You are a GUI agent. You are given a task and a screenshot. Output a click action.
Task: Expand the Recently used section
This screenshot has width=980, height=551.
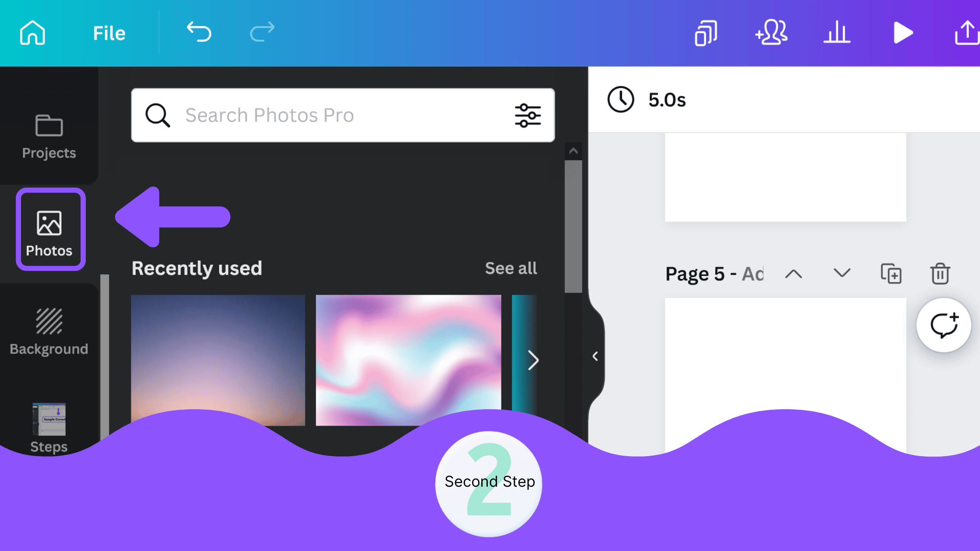pyautogui.click(x=510, y=268)
